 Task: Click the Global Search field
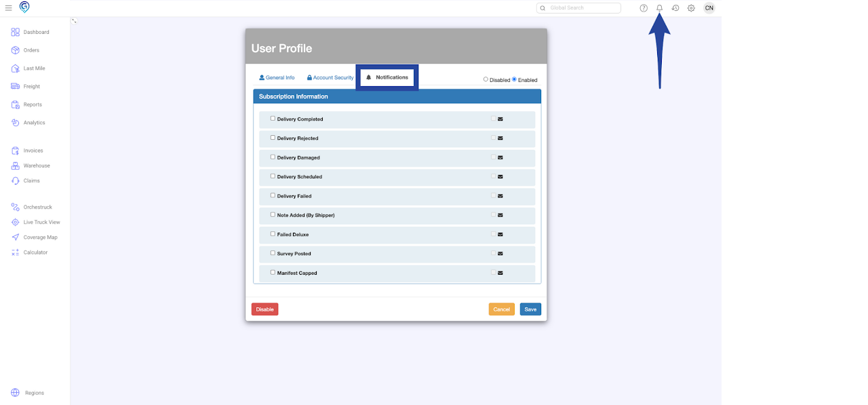578,8
